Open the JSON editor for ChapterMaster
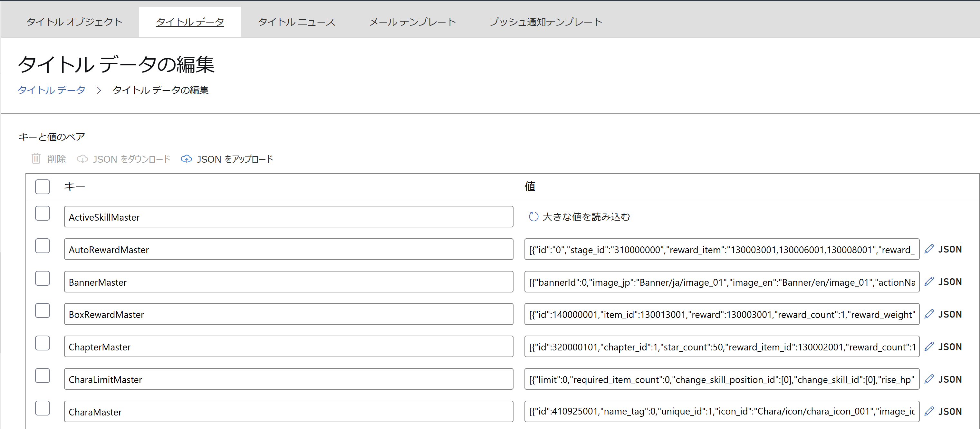 pyautogui.click(x=929, y=347)
